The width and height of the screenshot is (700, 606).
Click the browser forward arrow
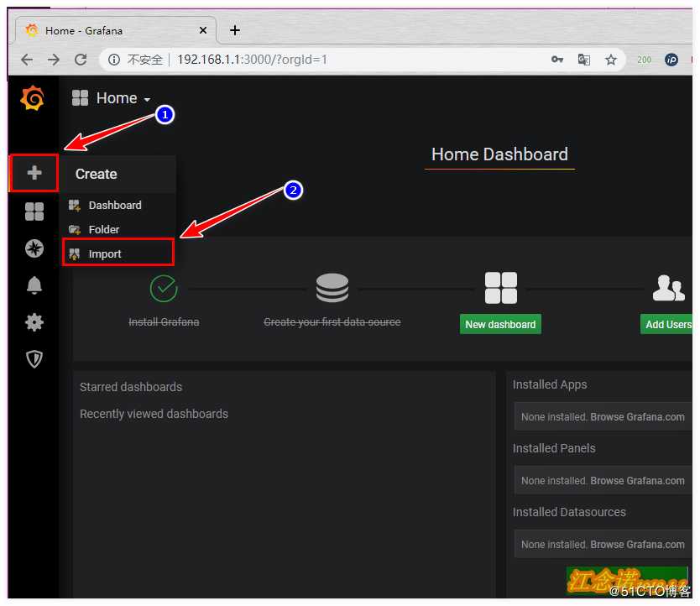click(54, 60)
